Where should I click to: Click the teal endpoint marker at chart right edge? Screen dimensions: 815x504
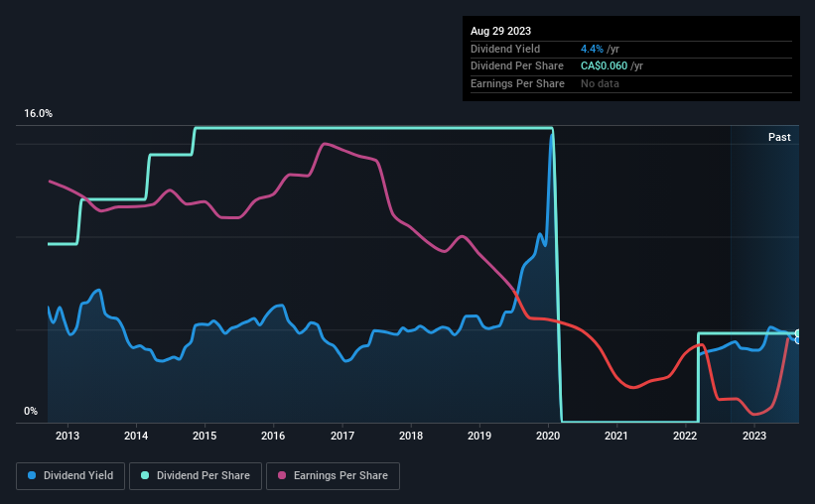point(798,333)
